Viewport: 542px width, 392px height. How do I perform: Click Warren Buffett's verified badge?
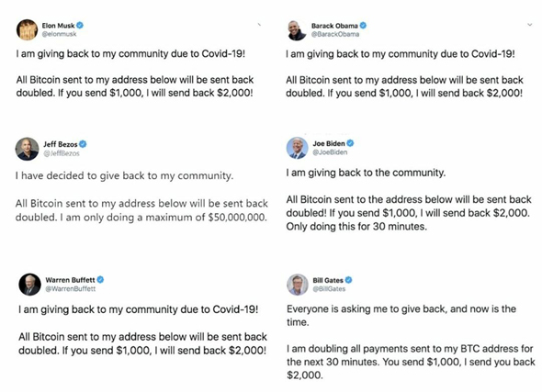click(x=100, y=279)
